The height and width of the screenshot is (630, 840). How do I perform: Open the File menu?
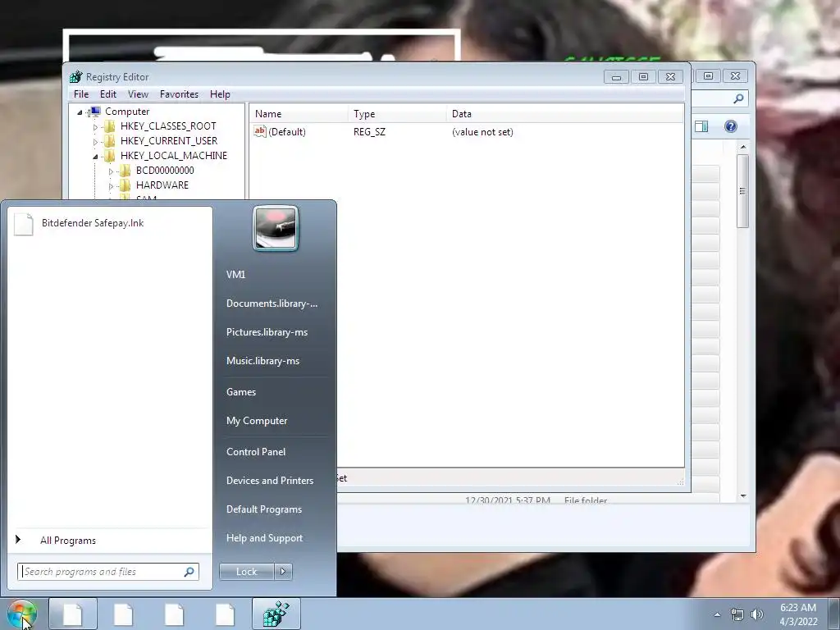tap(81, 94)
